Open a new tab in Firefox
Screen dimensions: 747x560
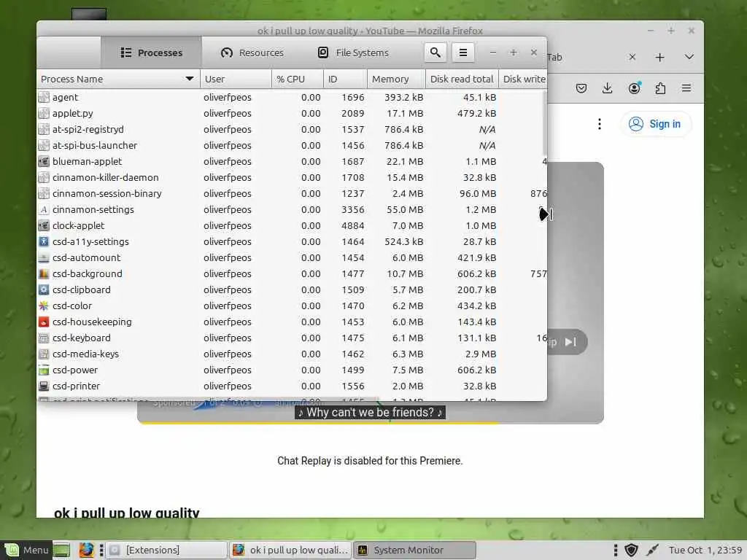tap(659, 58)
